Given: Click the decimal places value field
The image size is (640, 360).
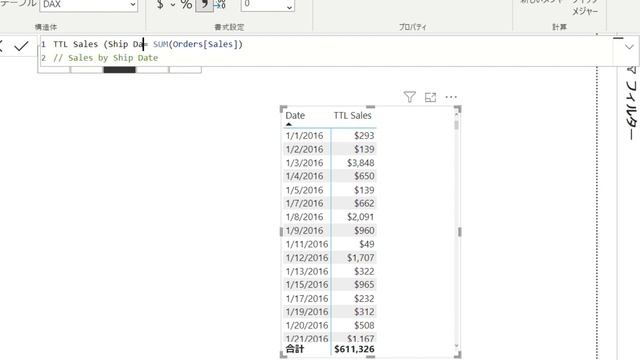Looking at the screenshot, I should [x=267, y=5].
